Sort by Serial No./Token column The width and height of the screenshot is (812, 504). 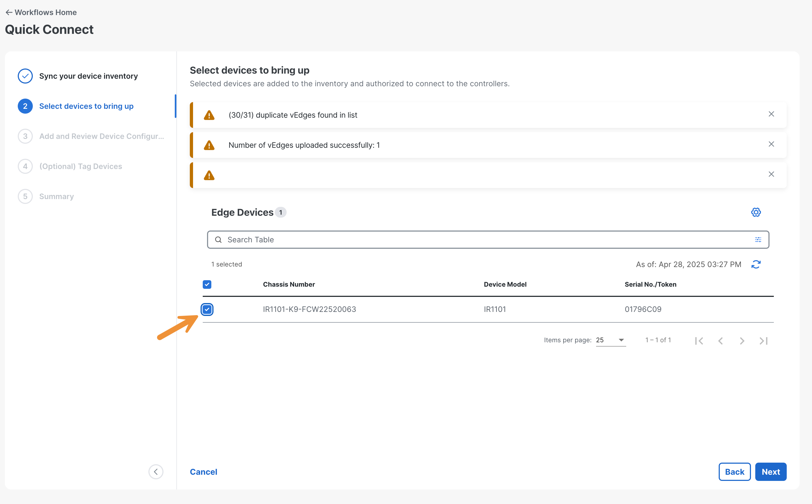pos(650,284)
